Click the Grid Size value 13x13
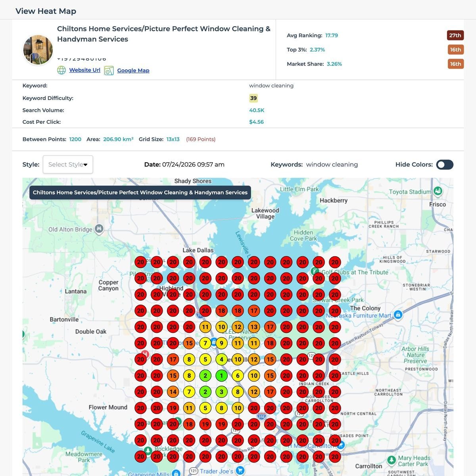This screenshot has width=476, height=476. 173,139
